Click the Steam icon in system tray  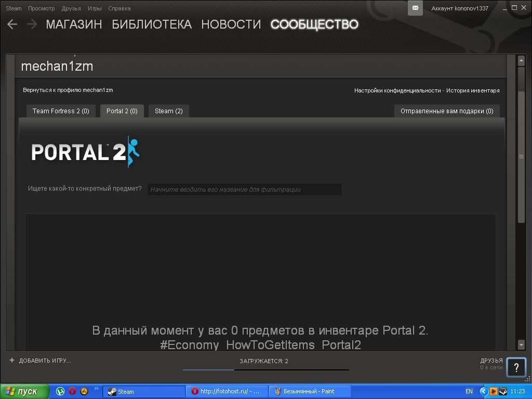click(x=503, y=392)
